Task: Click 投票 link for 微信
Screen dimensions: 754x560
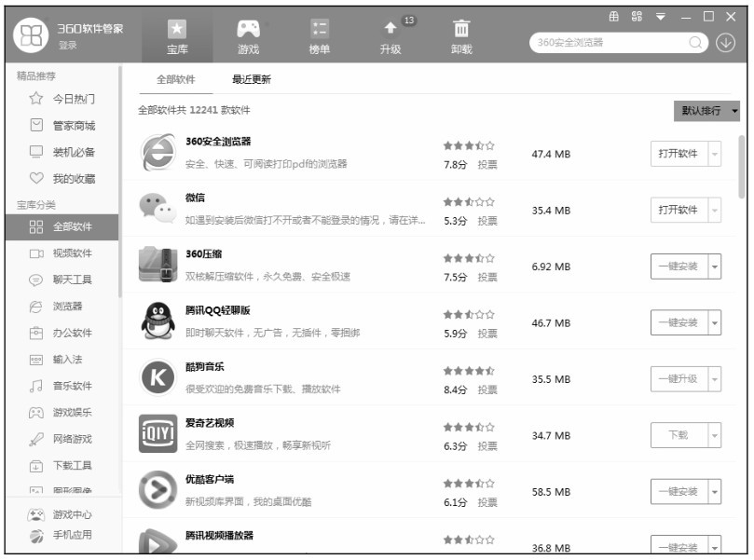Action: [487, 221]
